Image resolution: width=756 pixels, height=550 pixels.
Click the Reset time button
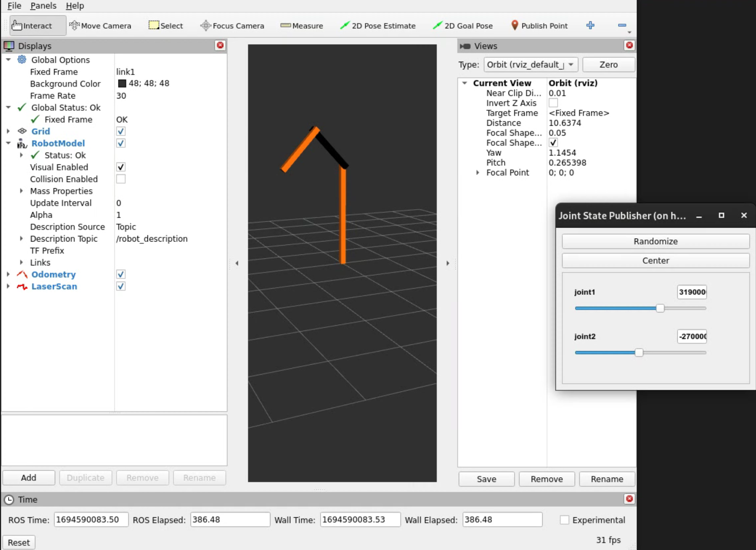coord(19,543)
